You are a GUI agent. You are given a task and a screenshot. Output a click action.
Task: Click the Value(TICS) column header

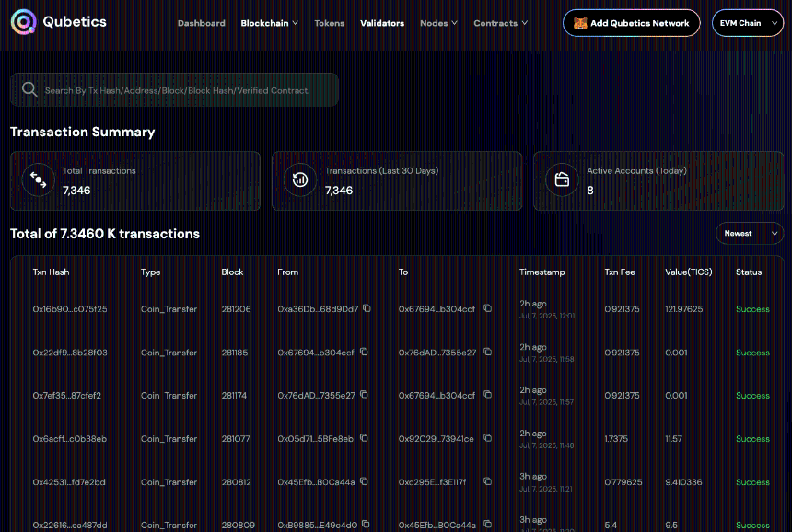click(x=689, y=272)
